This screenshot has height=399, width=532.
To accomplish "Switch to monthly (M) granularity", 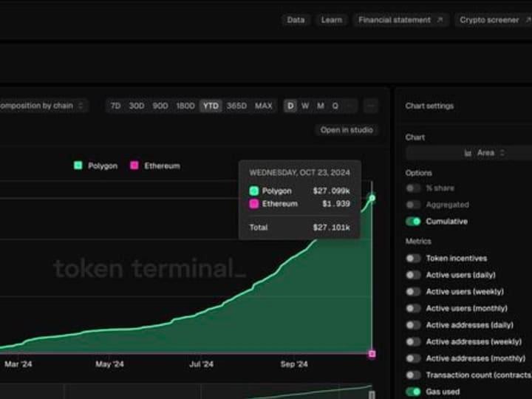I will click(x=320, y=106).
